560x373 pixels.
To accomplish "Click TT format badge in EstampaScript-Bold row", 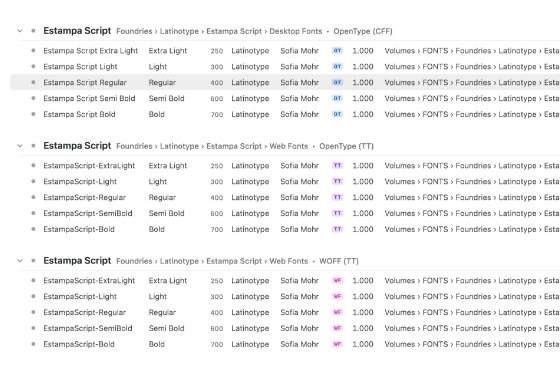I will click(x=337, y=229).
